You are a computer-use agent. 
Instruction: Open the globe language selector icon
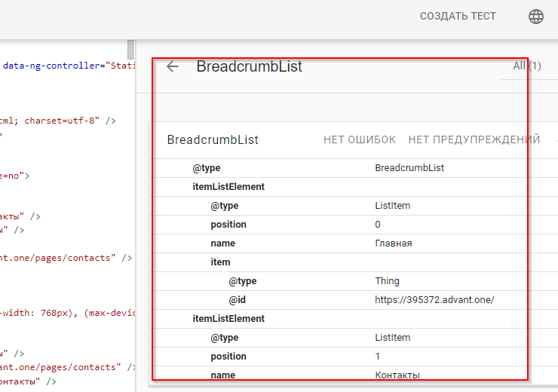536,17
